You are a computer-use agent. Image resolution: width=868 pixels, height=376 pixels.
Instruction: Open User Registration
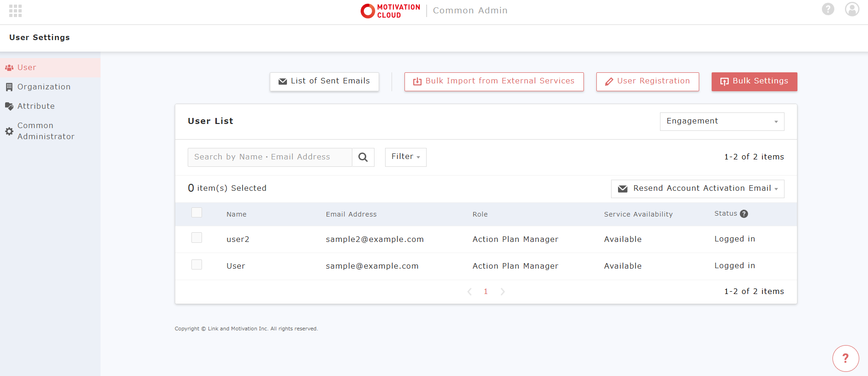tap(647, 82)
